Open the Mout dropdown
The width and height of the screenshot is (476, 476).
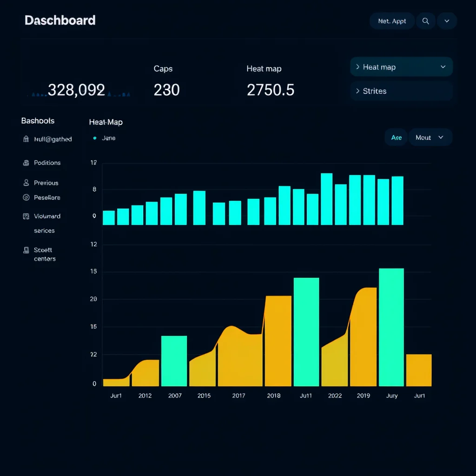click(430, 138)
